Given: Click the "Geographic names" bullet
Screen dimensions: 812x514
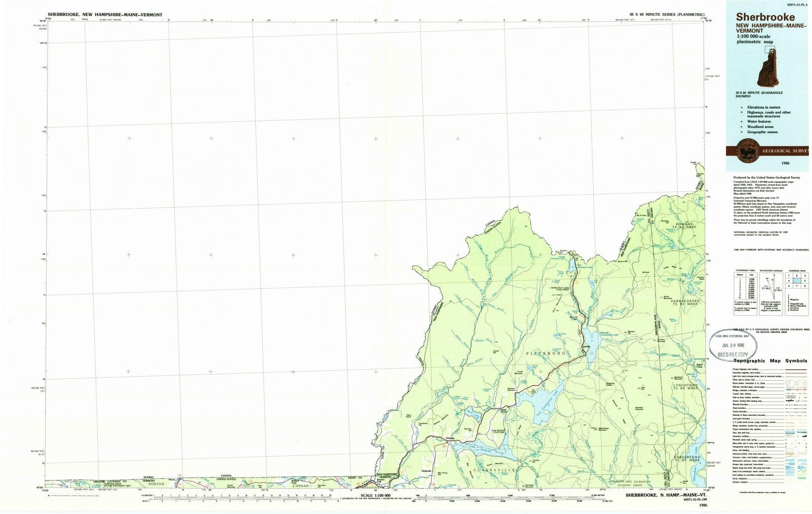Looking at the screenshot, I should click(762, 132).
